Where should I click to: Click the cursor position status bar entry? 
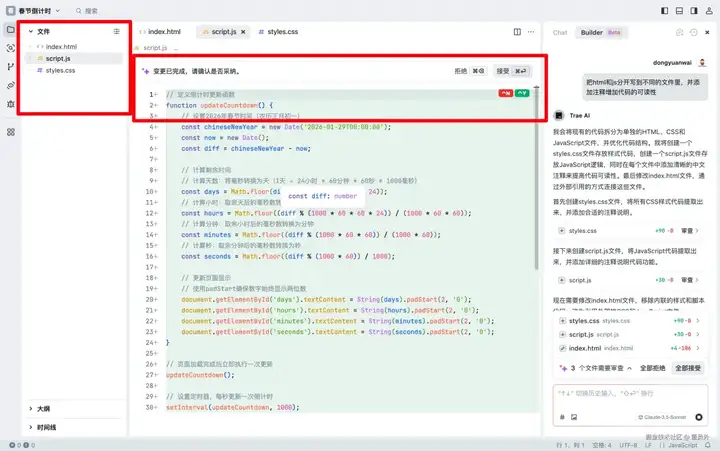click(x=570, y=445)
